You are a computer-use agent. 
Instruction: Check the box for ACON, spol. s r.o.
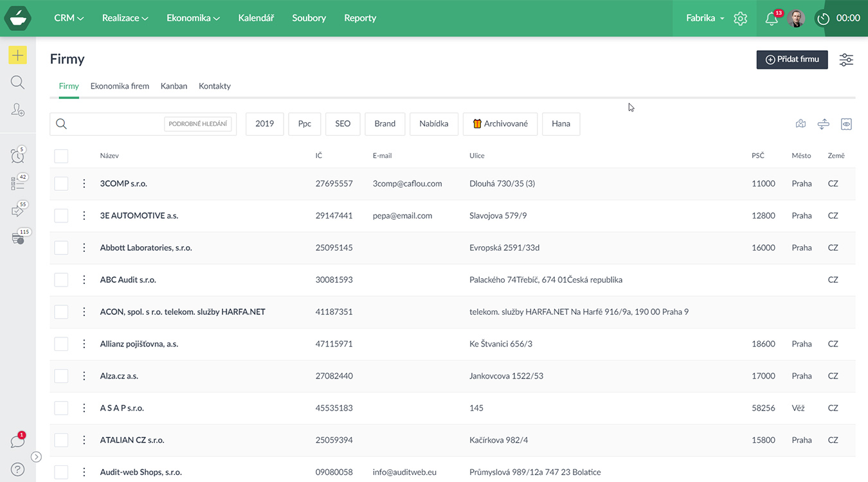[x=61, y=312]
